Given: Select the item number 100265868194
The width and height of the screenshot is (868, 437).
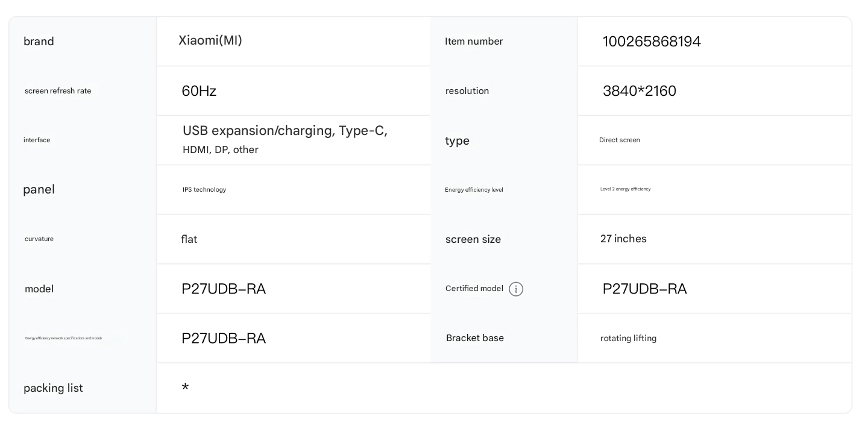Looking at the screenshot, I should [x=652, y=42].
